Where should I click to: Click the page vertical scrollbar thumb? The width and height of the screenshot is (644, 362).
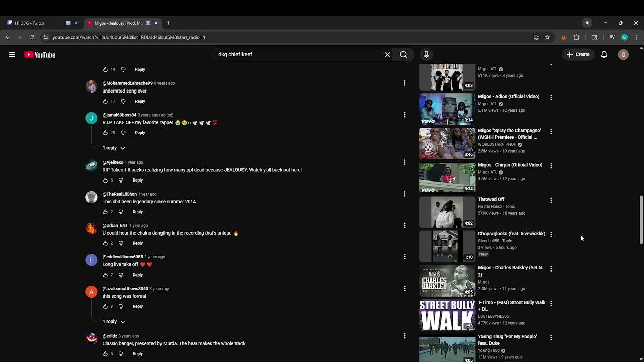641,220
